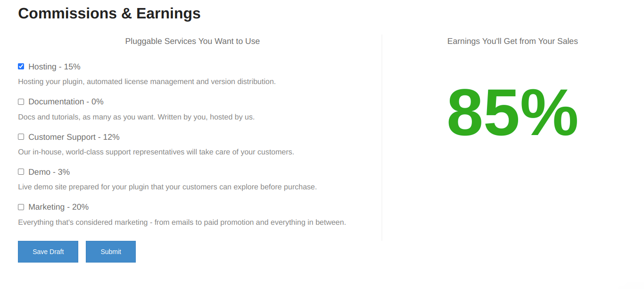Click the Docs and tutorials description text
Image resolution: width=644 pixels, height=289 pixels.
tap(136, 117)
